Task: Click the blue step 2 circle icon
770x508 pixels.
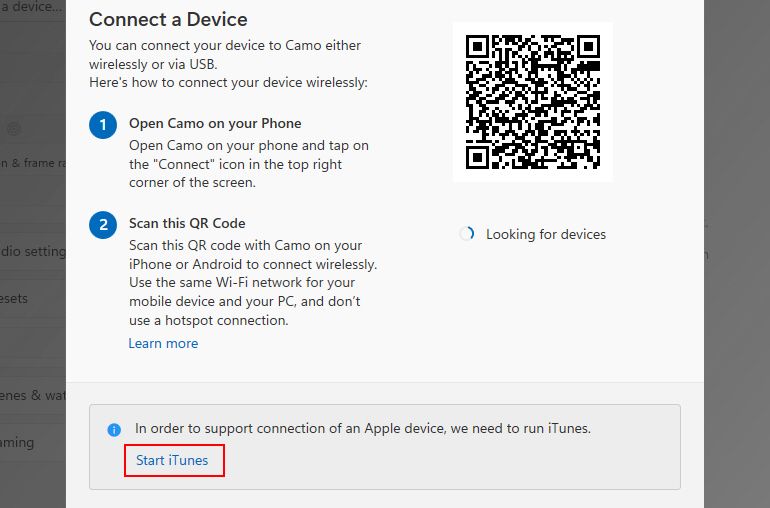Action: point(103,225)
